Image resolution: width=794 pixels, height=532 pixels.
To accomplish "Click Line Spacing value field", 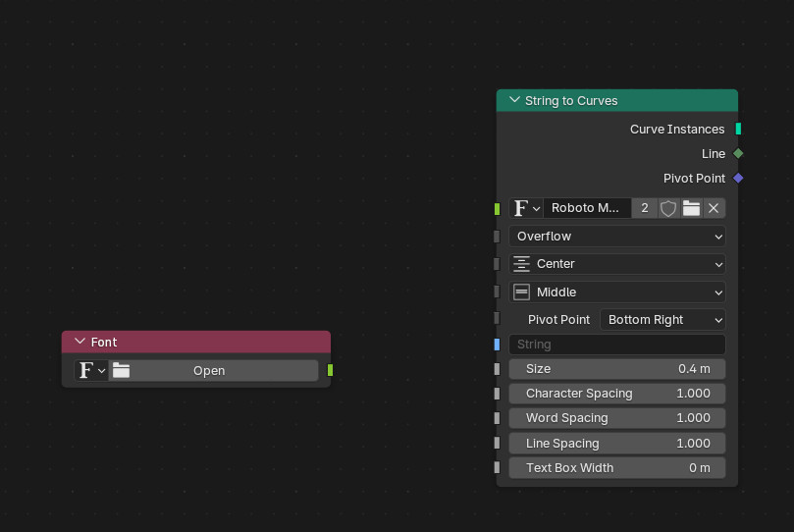I will click(x=616, y=444).
